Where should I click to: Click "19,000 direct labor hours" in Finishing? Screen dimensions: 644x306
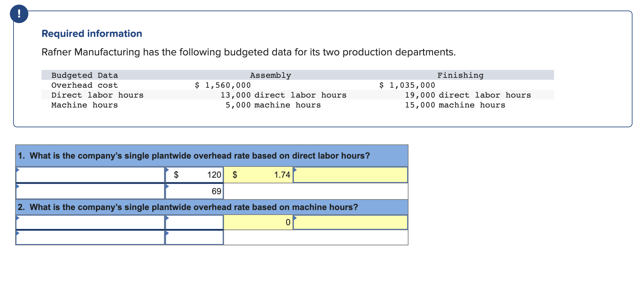click(468, 95)
